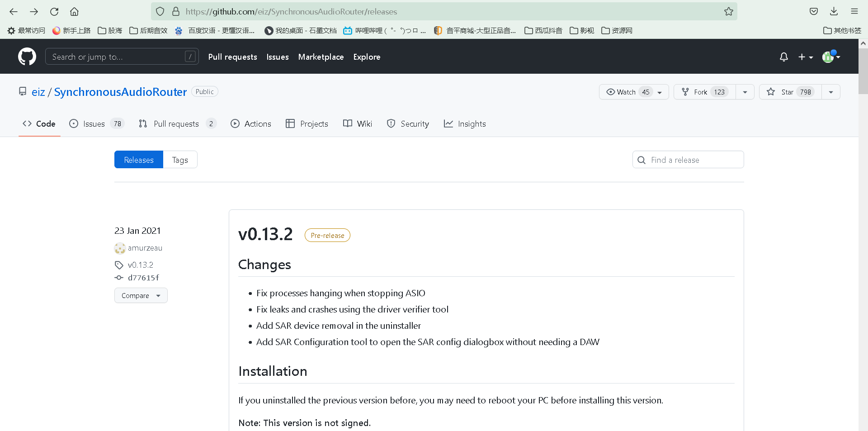
Task: Fork the repository using Fork button
Action: coord(705,92)
